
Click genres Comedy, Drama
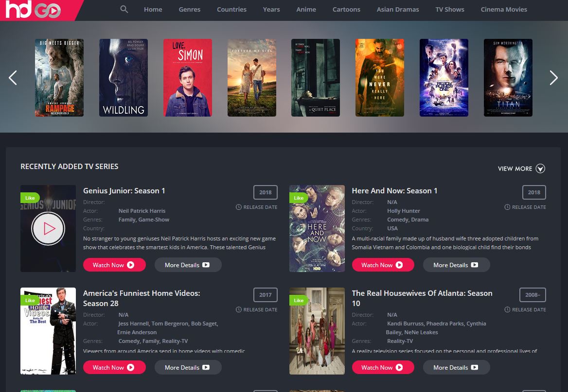(x=408, y=220)
